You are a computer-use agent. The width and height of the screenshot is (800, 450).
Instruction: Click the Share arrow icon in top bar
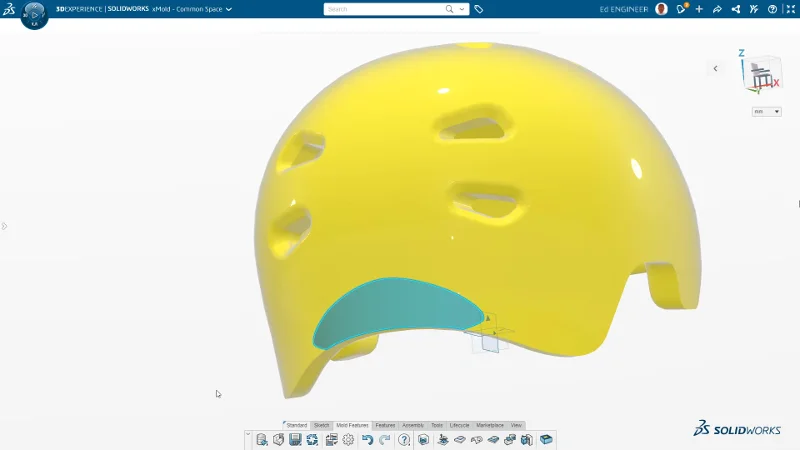tap(717, 9)
